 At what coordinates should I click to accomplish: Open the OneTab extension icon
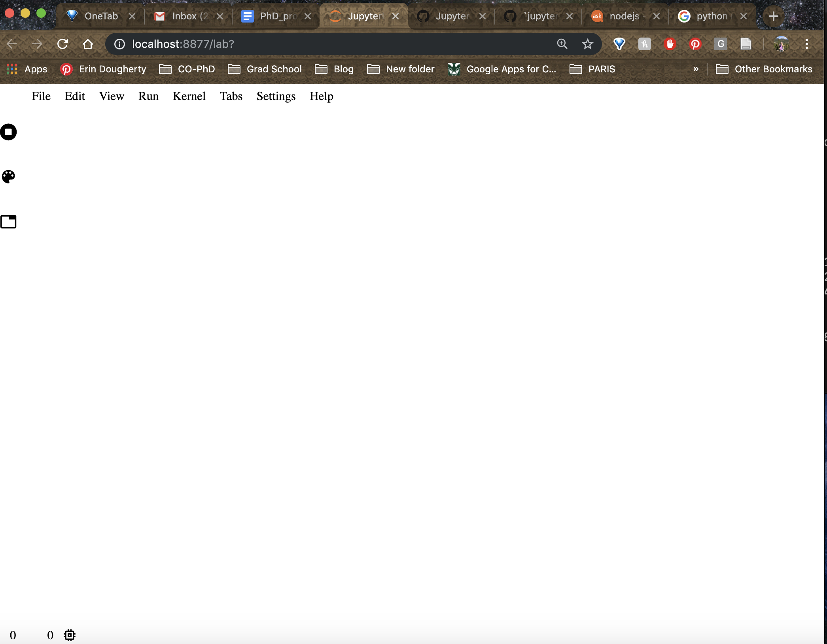tap(619, 44)
